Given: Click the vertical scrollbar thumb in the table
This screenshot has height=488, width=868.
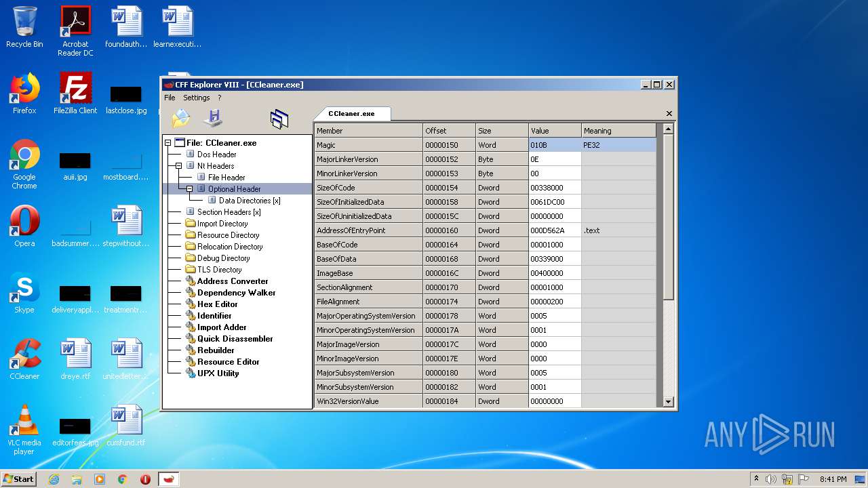Looking at the screenshot, I should point(668,217).
